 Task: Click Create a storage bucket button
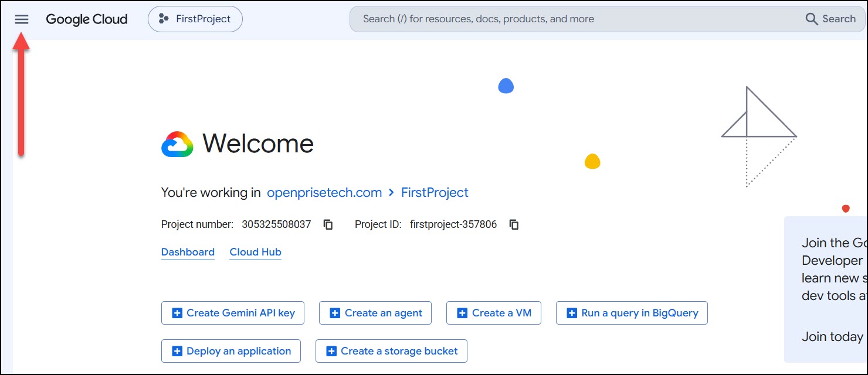pyautogui.click(x=391, y=351)
